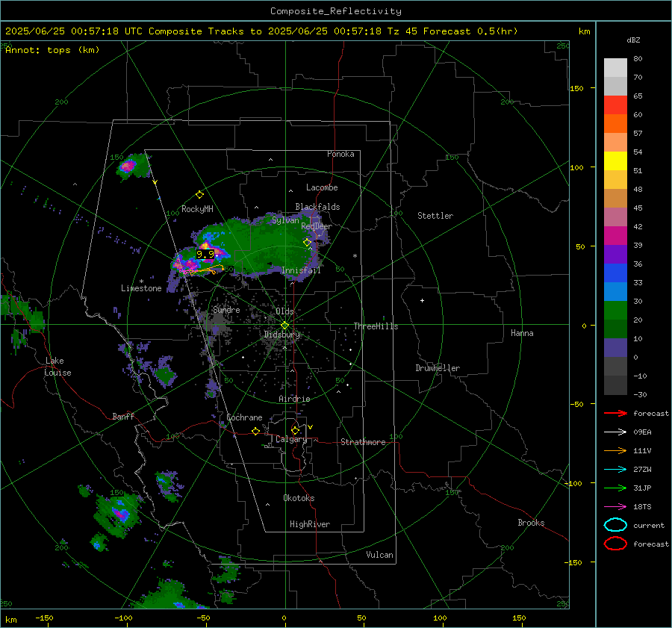The width and height of the screenshot is (672, 628).
Task: Click the Banff label
Action: (123, 417)
